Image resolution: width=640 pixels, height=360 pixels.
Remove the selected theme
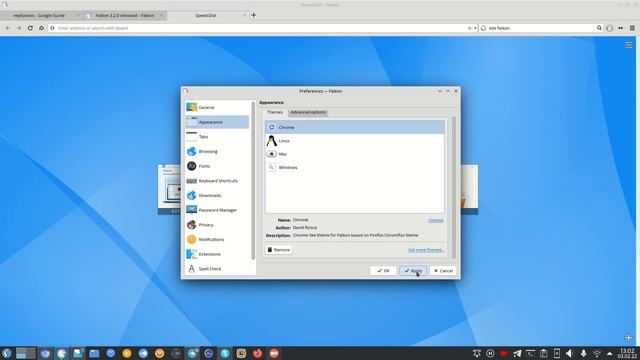[x=278, y=250]
